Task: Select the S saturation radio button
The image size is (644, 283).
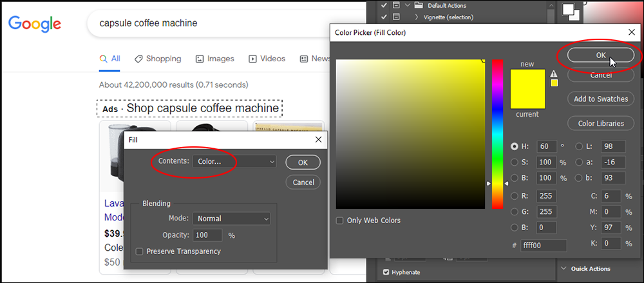Action: (x=514, y=162)
